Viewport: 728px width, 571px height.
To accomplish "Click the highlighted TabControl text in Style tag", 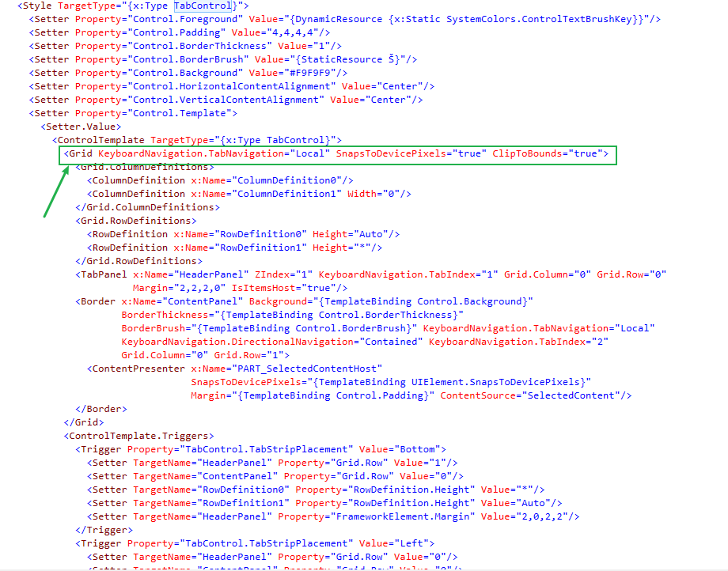I will [203, 6].
